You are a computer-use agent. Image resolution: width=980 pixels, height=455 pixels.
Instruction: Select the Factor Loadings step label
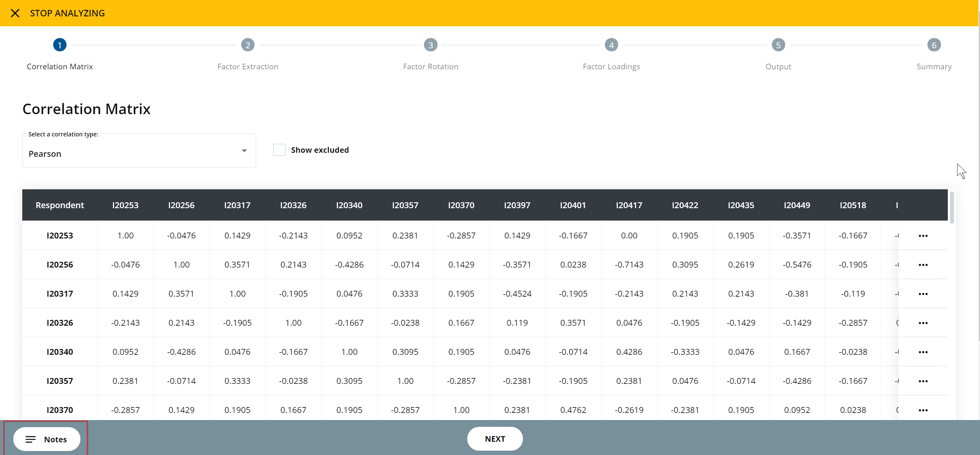tap(611, 67)
